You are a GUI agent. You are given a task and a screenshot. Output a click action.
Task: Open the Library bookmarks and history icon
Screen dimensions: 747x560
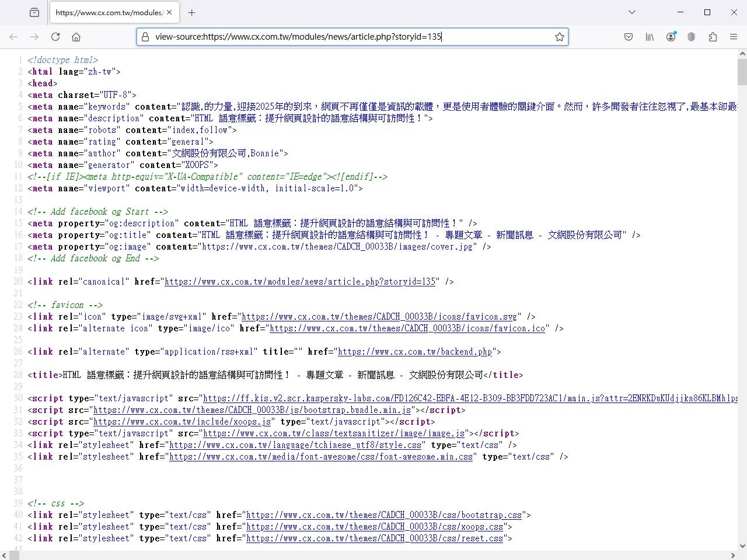click(x=650, y=37)
